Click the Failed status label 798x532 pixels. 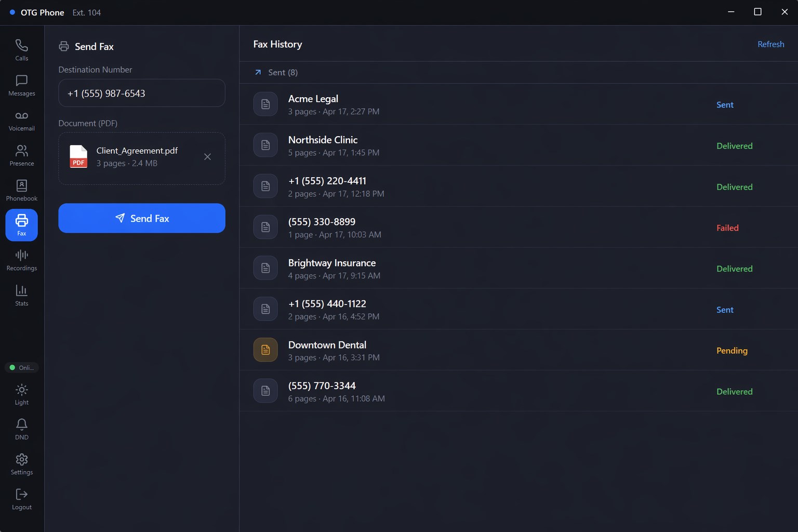point(727,228)
